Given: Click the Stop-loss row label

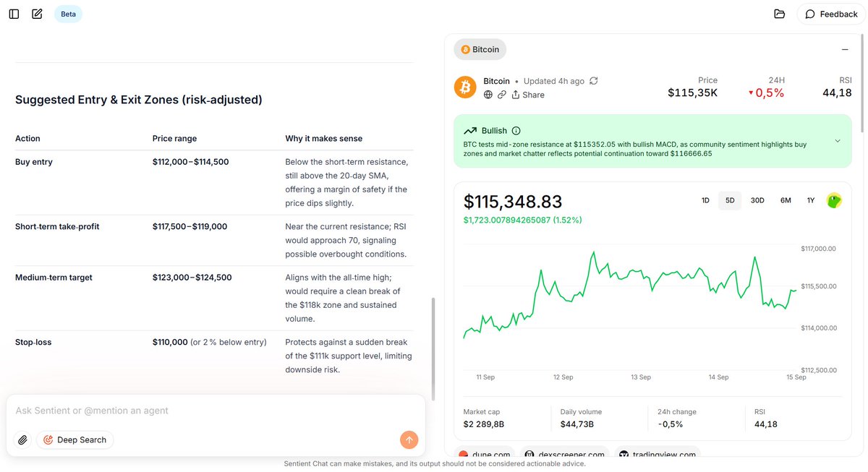Looking at the screenshot, I should tap(33, 342).
